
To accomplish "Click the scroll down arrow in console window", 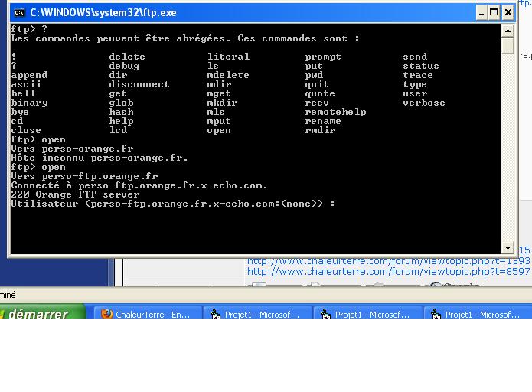I will (x=508, y=247).
